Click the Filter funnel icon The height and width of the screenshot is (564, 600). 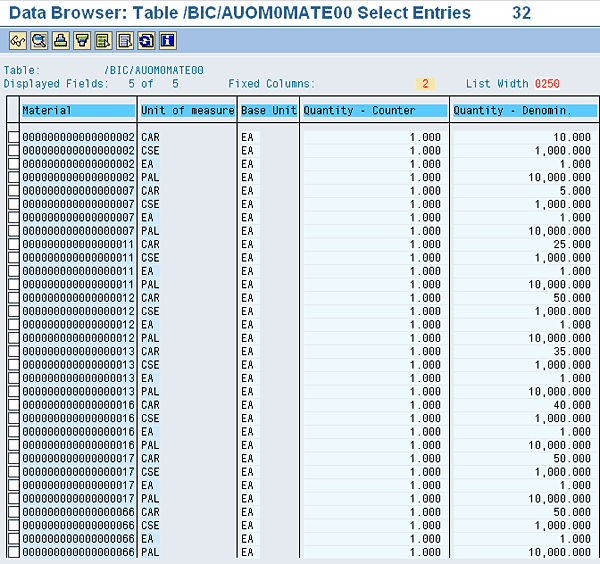click(x=82, y=41)
